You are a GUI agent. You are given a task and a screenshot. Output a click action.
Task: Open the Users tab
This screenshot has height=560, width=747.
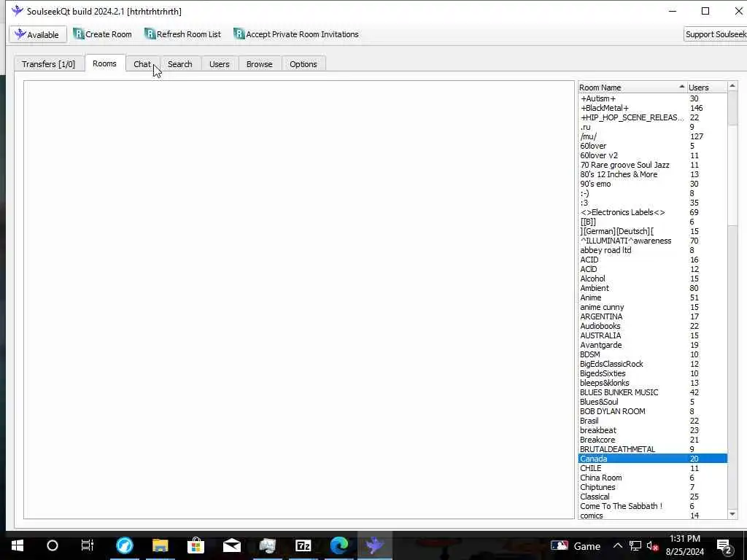pyautogui.click(x=219, y=64)
